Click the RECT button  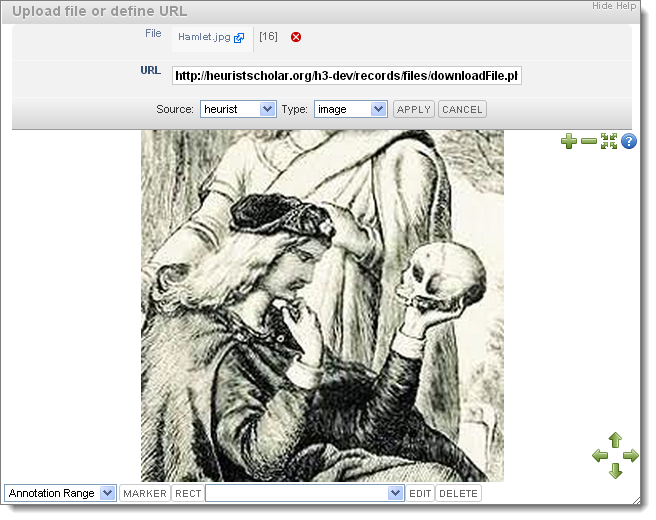coord(188,494)
